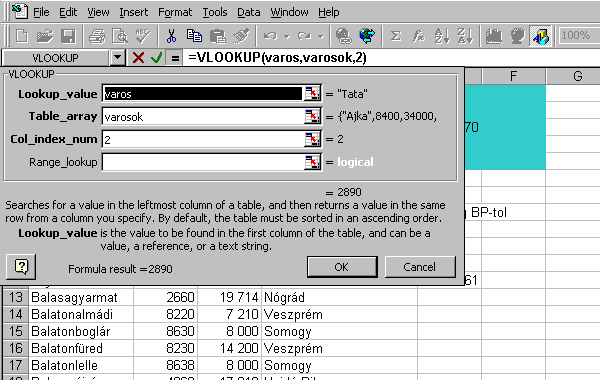Click Sort Descending icon

pos(465,36)
